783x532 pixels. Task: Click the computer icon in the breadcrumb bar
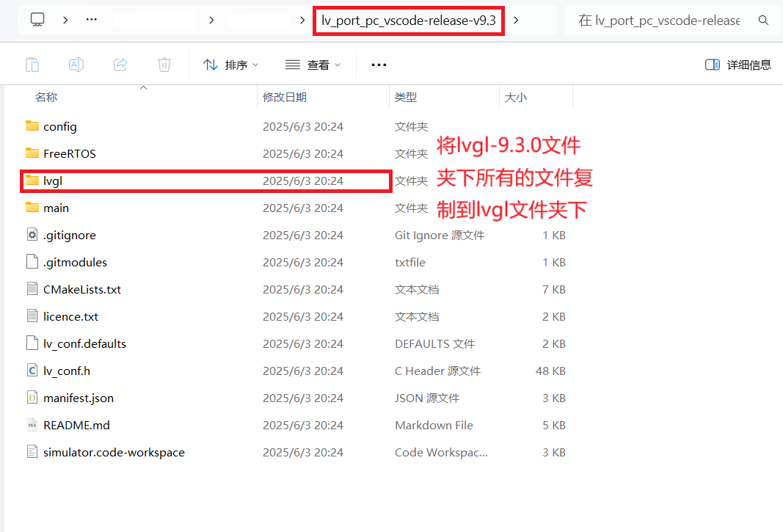(37, 20)
